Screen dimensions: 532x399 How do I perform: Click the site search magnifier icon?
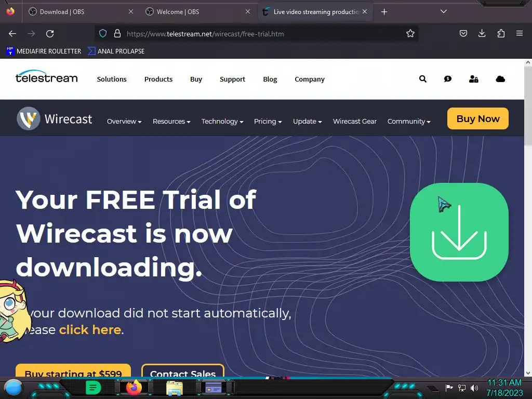[x=423, y=79]
